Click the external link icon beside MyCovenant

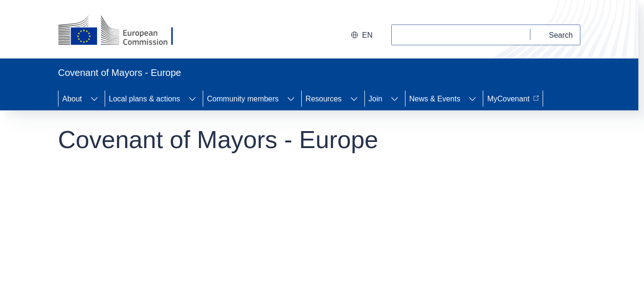tap(536, 98)
